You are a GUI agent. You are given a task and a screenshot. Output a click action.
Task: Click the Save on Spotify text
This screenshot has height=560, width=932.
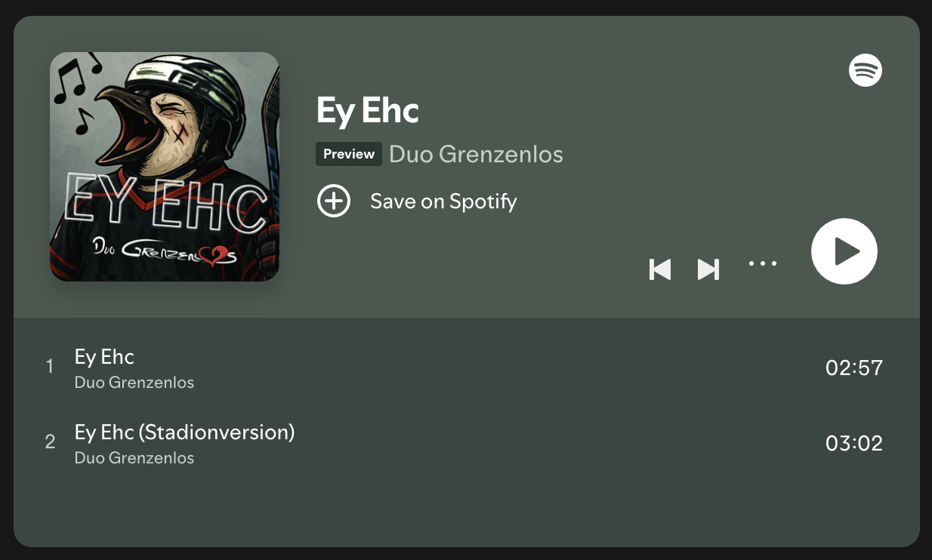pos(443,202)
